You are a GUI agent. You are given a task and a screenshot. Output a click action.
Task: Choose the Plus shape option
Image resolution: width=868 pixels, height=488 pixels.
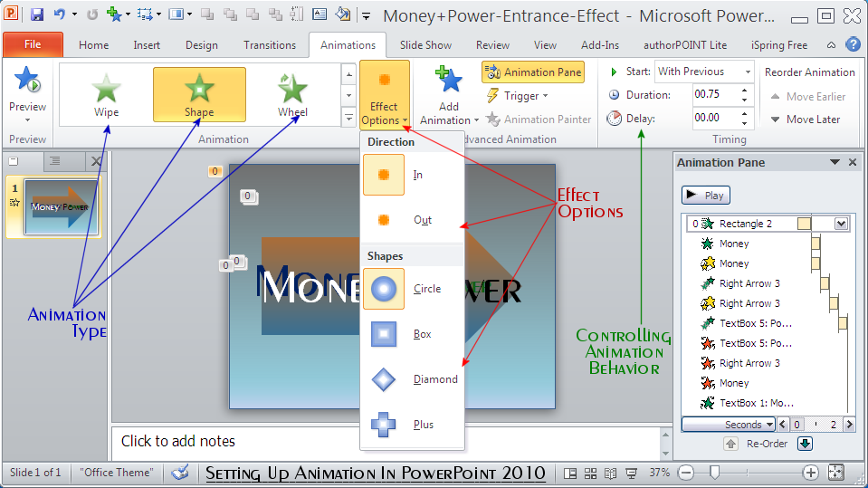[x=413, y=425]
